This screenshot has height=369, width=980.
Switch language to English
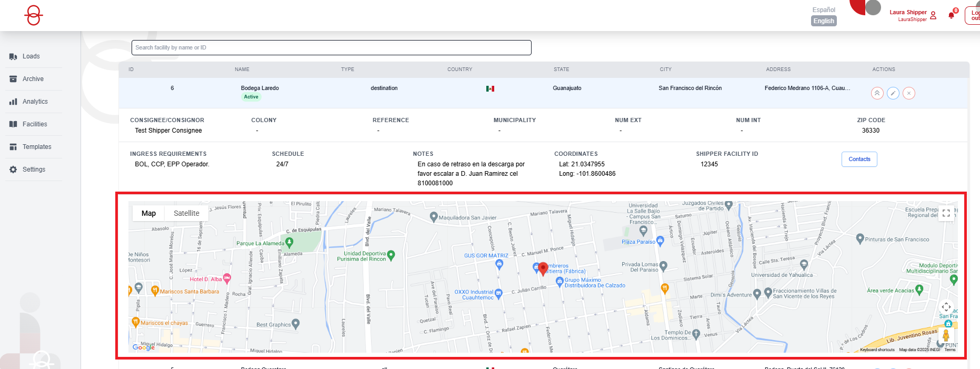[824, 21]
